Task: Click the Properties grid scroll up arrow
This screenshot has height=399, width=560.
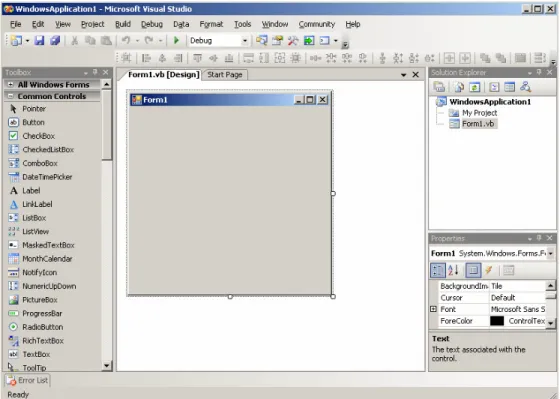Action: pyautogui.click(x=550, y=285)
